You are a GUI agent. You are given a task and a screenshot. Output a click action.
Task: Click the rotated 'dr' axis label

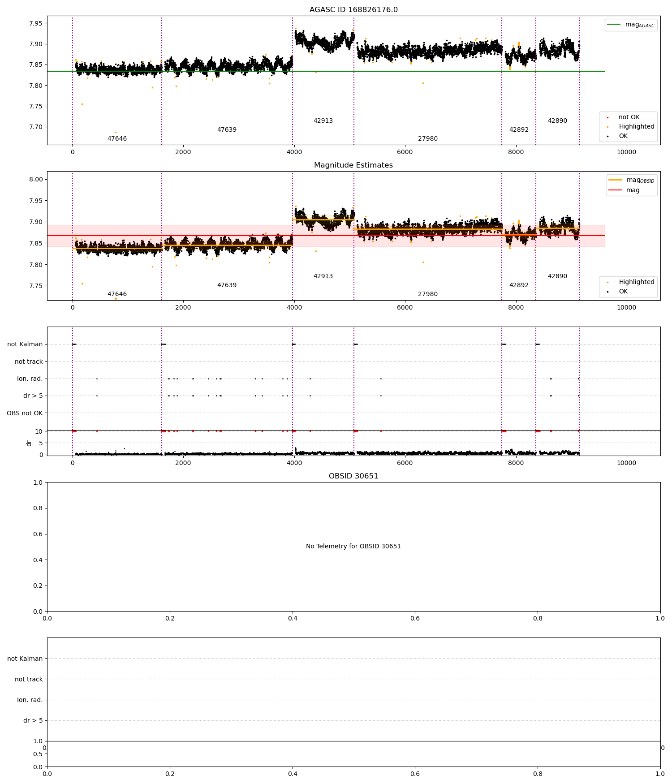click(x=29, y=443)
